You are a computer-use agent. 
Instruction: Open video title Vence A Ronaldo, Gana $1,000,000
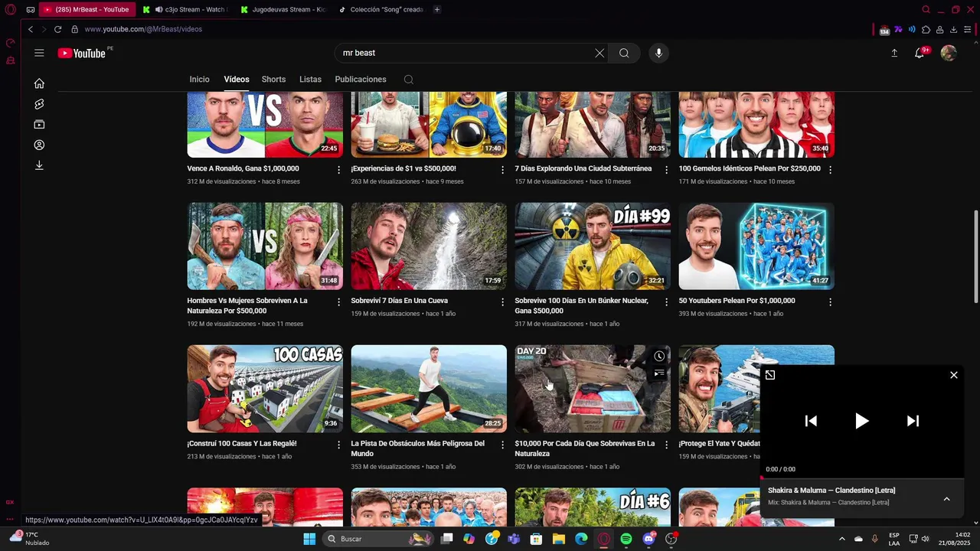243,168
